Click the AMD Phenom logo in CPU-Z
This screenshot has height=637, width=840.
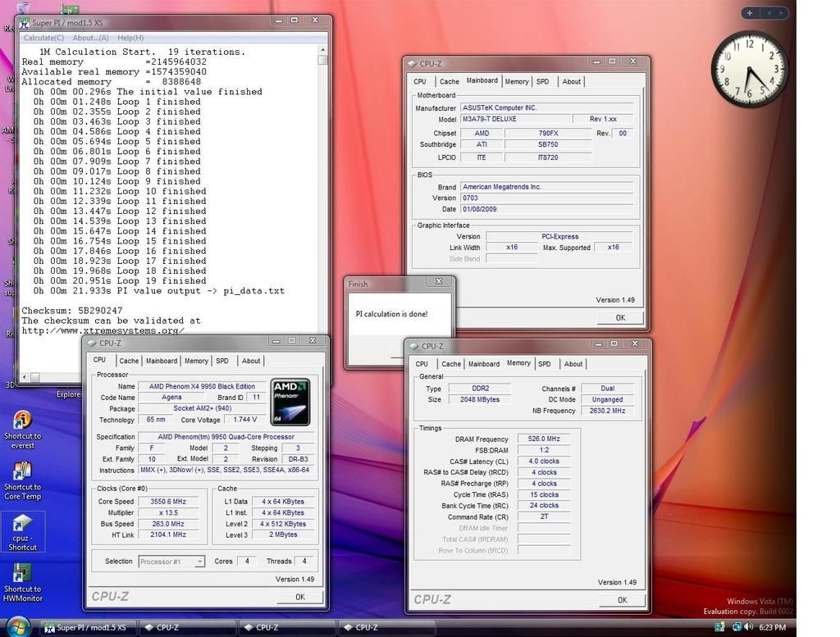pyautogui.click(x=290, y=402)
